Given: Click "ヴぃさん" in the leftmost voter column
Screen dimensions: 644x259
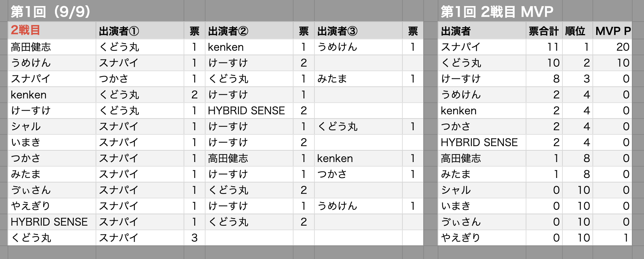Looking at the screenshot, I should click(x=31, y=190).
